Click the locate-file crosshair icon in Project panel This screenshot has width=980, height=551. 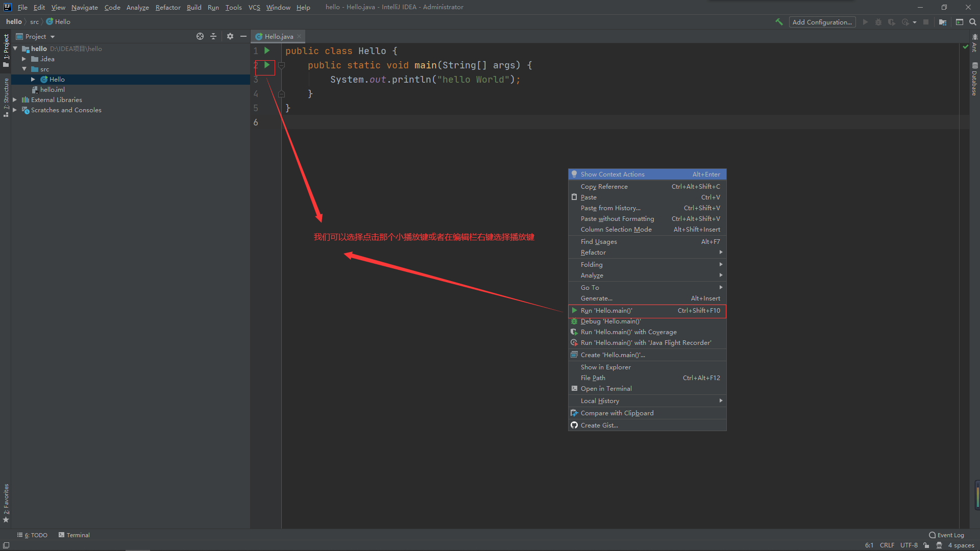point(200,36)
